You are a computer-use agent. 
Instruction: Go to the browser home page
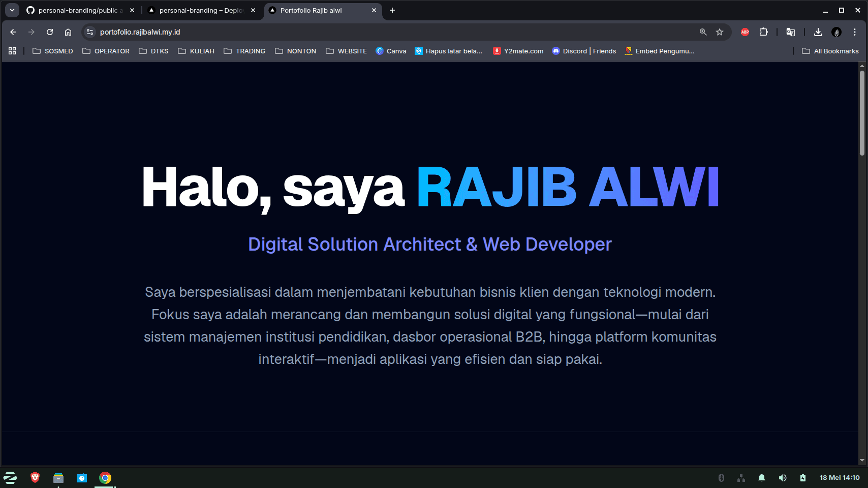pyautogui.click(x=68, y=32)
